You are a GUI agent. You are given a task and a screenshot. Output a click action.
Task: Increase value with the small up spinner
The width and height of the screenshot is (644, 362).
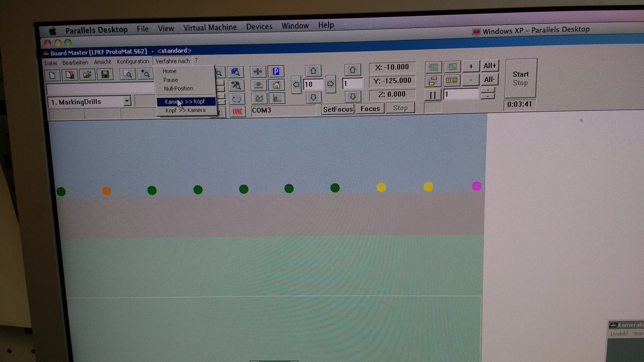point(488,90)
